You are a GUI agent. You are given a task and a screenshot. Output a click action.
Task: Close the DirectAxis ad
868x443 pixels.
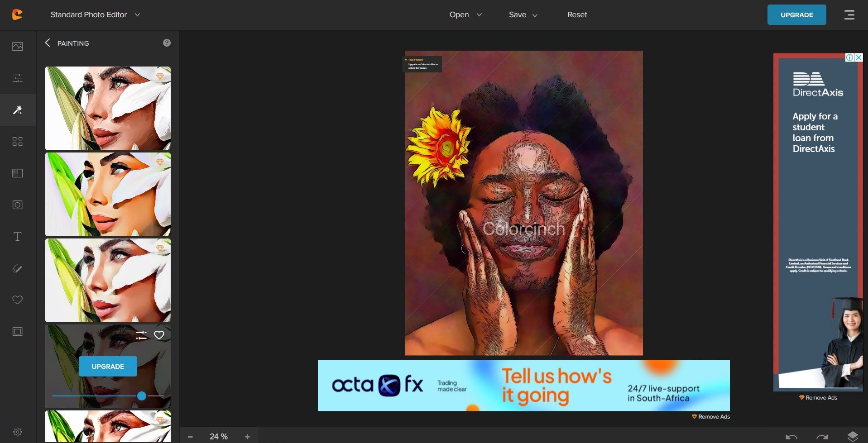[858, 57]
